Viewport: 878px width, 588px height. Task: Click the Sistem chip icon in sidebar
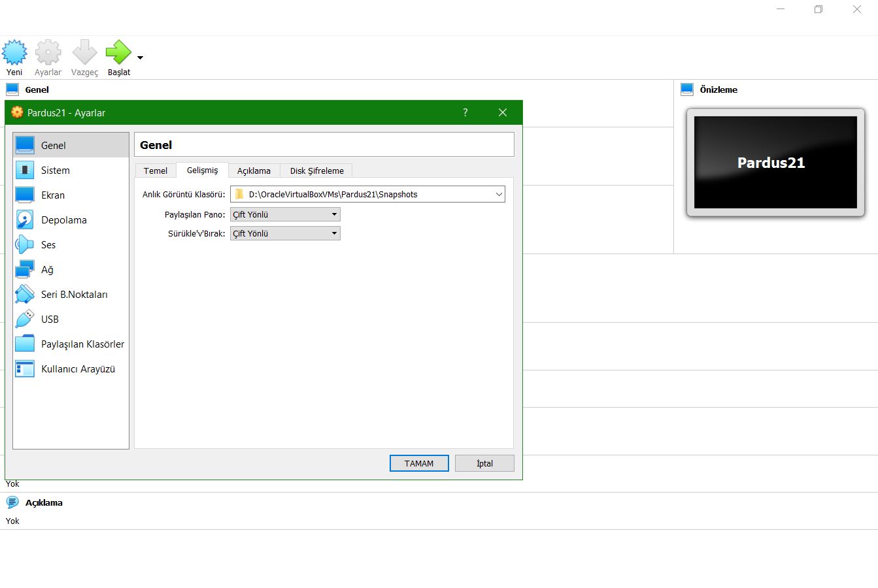tap(25, 170)
